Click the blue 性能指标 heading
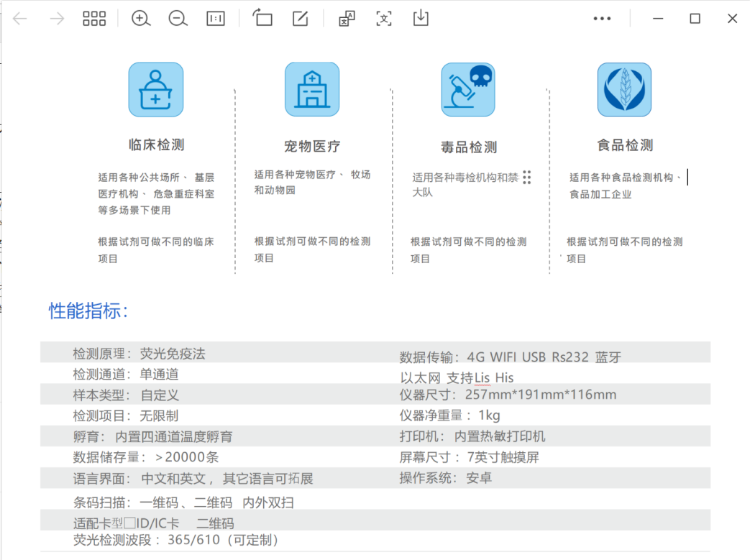This screenshot has width=750, height=560. 88,311
